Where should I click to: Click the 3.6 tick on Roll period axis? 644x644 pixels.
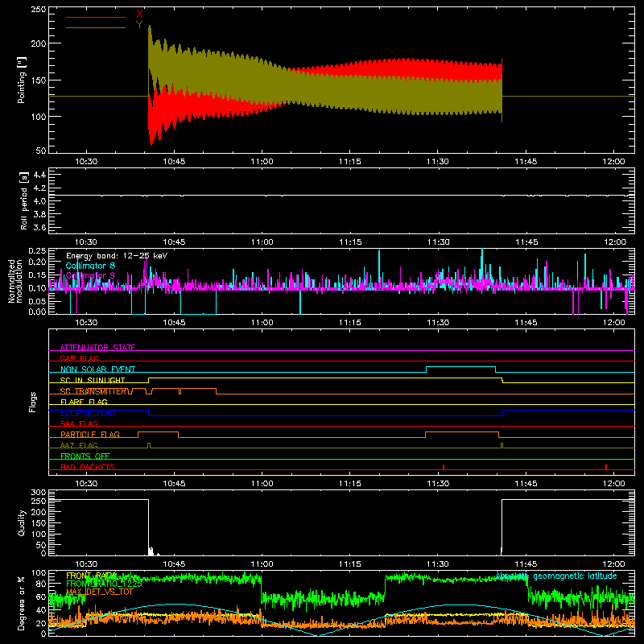[39, 227]
